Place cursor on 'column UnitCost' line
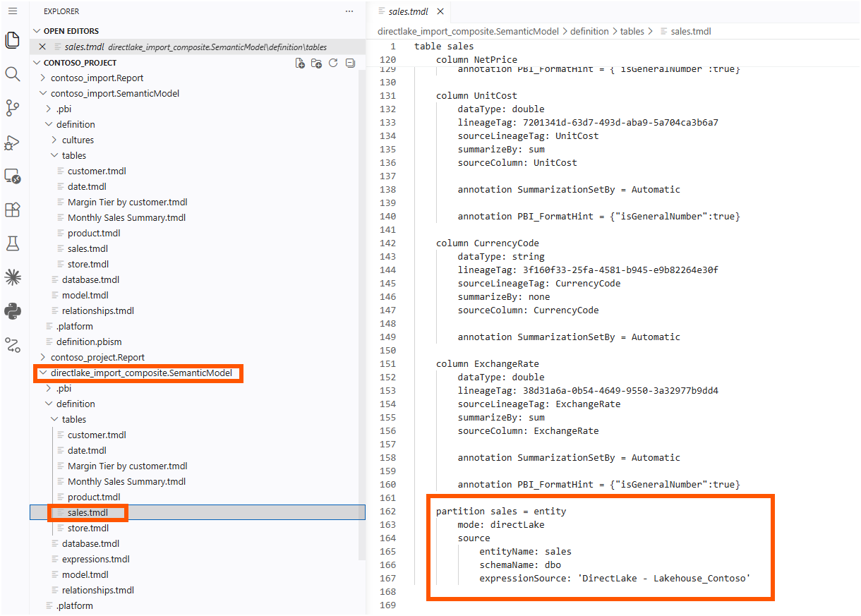The image size is (861, 616). tap(476, 95)
